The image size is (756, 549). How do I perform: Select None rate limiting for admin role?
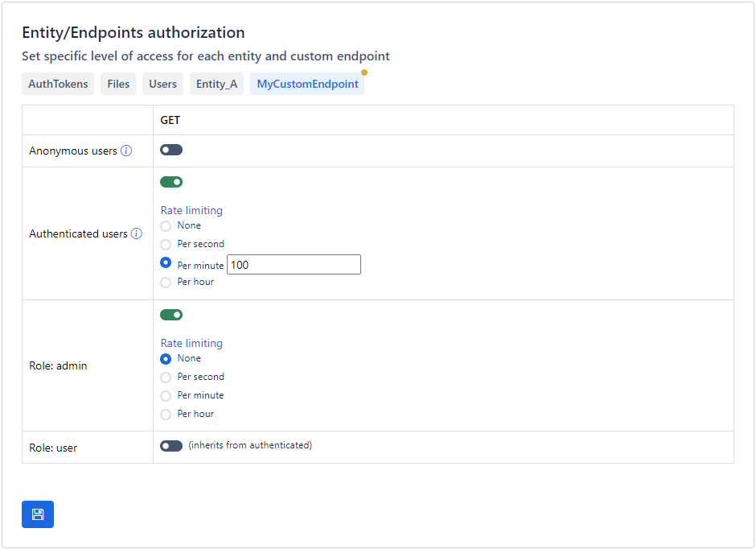point(166,359)
